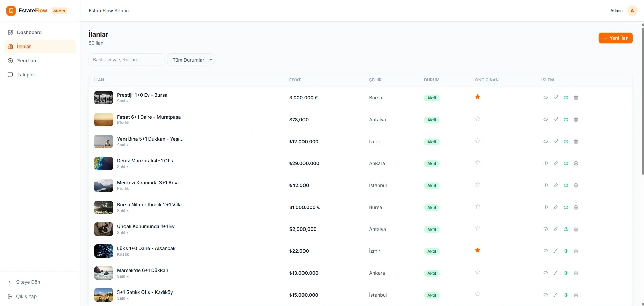Click the price 3.000.000 €

[303, 98]
